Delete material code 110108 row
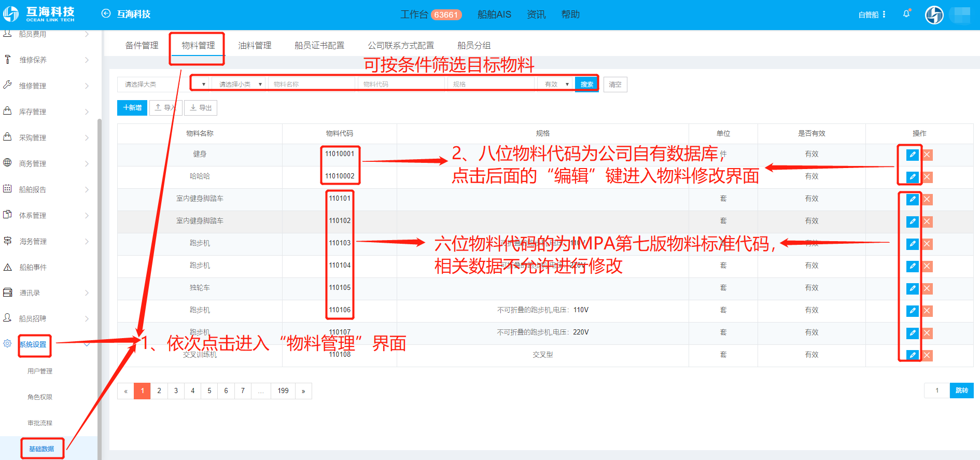The width and height of the screenshot is (980, 460). click(x=927, y=355)
